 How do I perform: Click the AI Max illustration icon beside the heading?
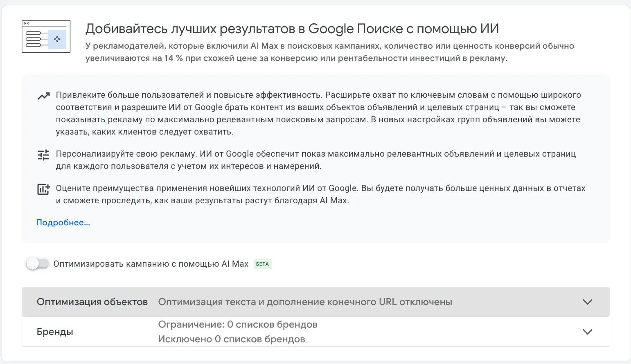coord(46,37)
